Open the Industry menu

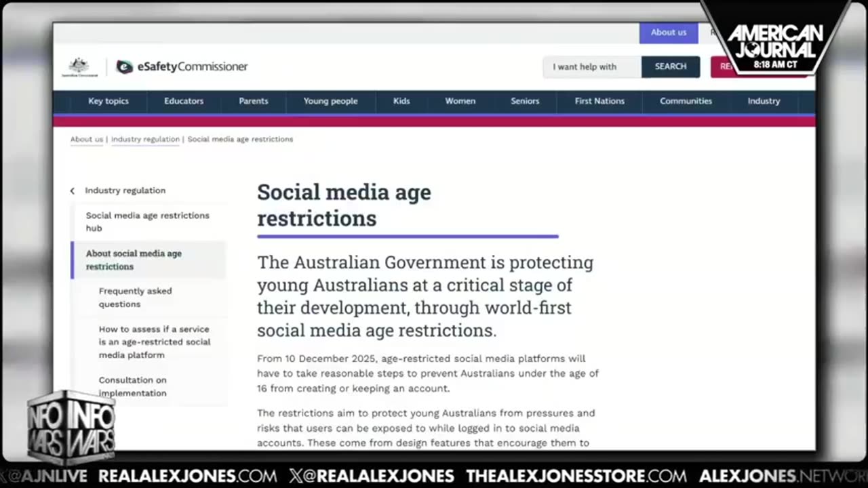click(764, 101)
